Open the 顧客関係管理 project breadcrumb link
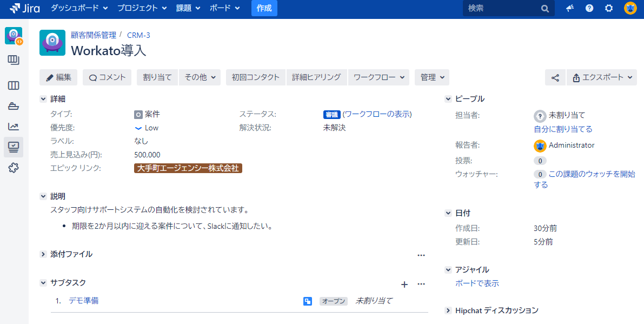 tap(94, 35)
